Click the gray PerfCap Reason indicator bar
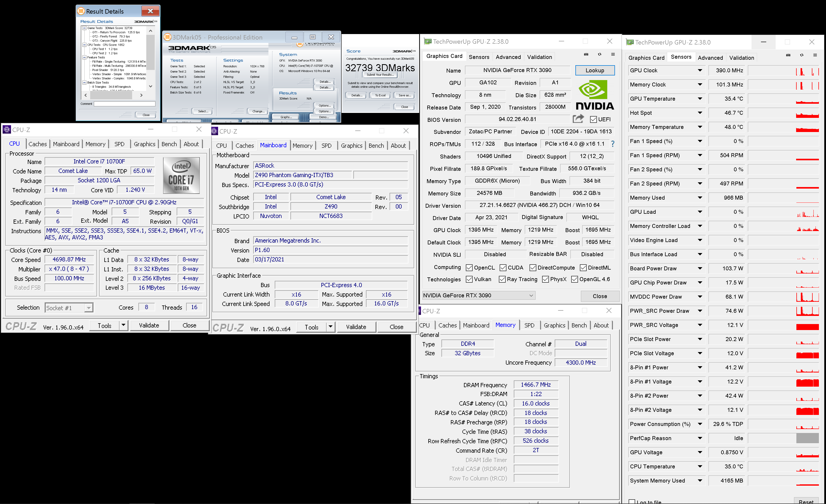 click(x=807, y=438)
